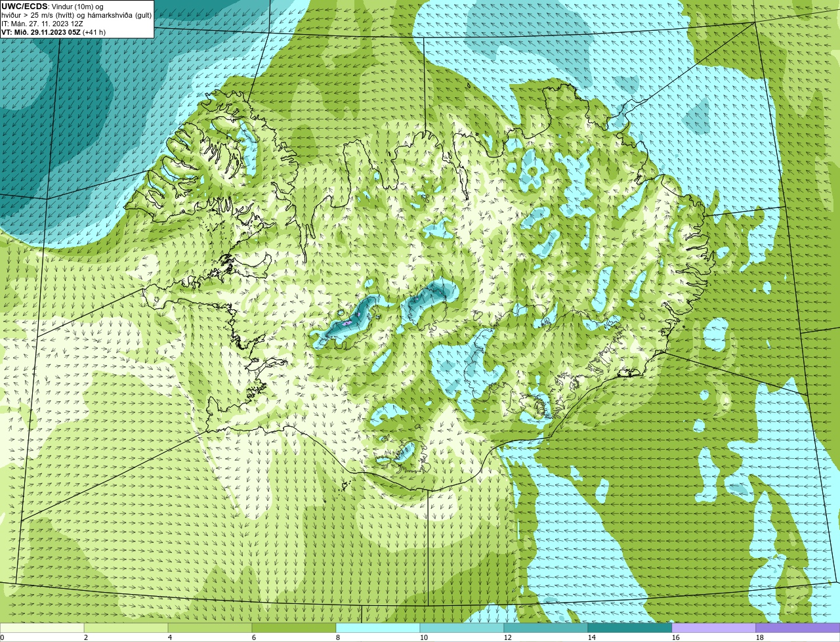Click the legend scale label '12'
Image resolution: width=840 pixels, height=642 pixels.
(508, 637)
